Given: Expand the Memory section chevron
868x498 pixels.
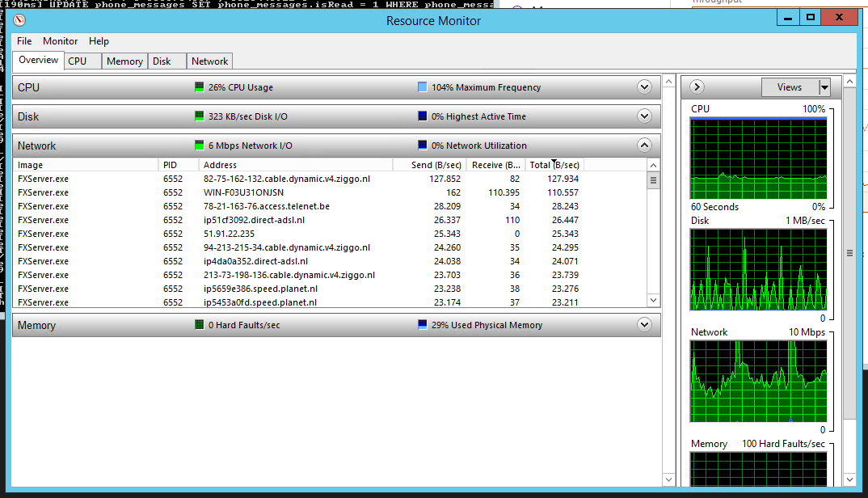Looking at the screenshot, I should tap(644, 325).
